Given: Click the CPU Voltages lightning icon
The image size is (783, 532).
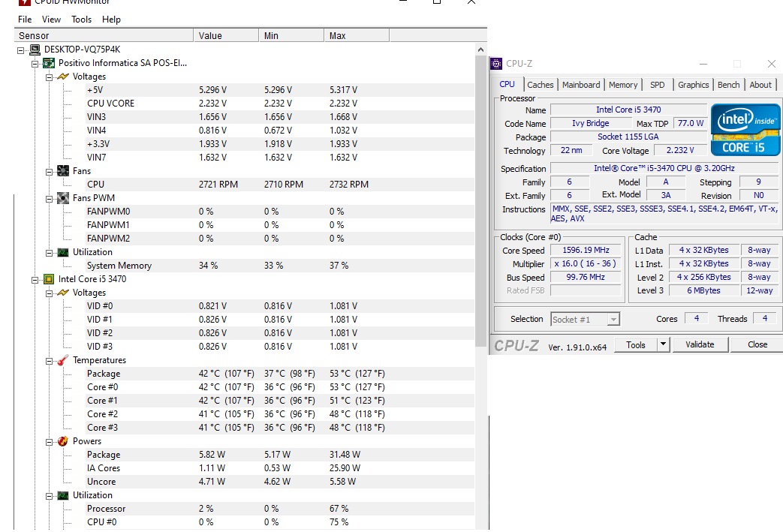Looking at the screenshot, I should click(63, 293).
